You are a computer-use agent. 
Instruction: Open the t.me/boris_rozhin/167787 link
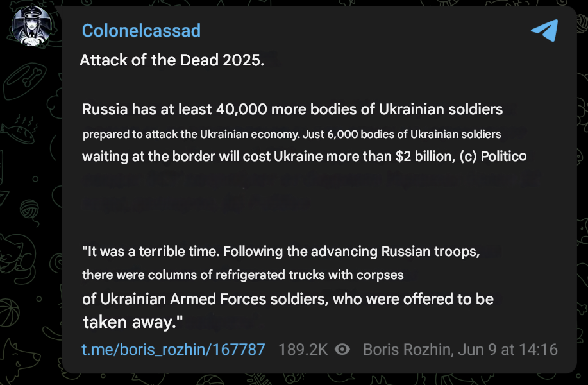coord(174,350)
